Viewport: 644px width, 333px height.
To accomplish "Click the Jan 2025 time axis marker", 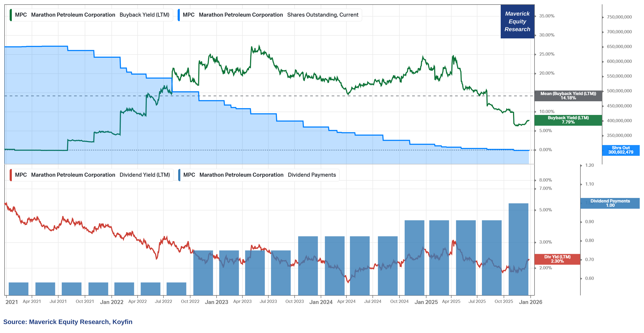I will [426, 302].
